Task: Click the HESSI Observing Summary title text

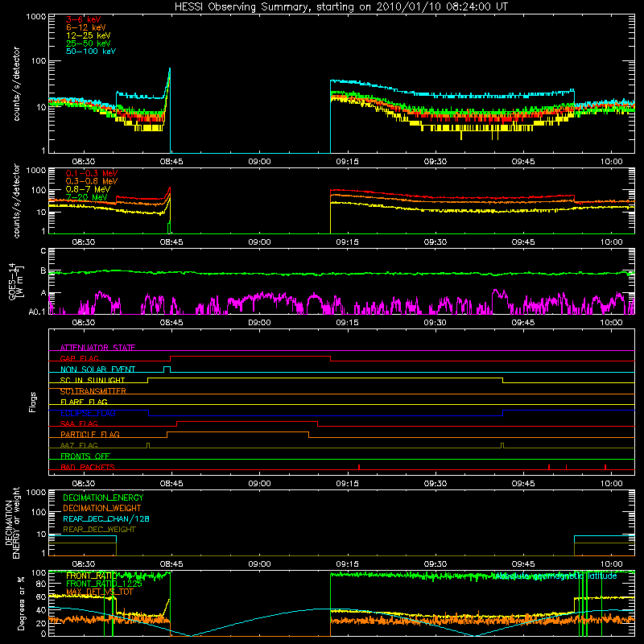Action: click(341, 7)
